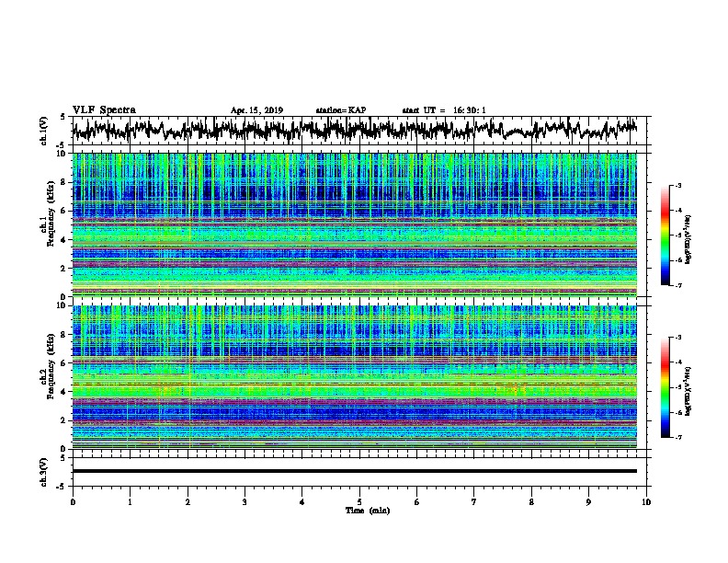Click inside the ch.2 spectrogram panel

355,377
